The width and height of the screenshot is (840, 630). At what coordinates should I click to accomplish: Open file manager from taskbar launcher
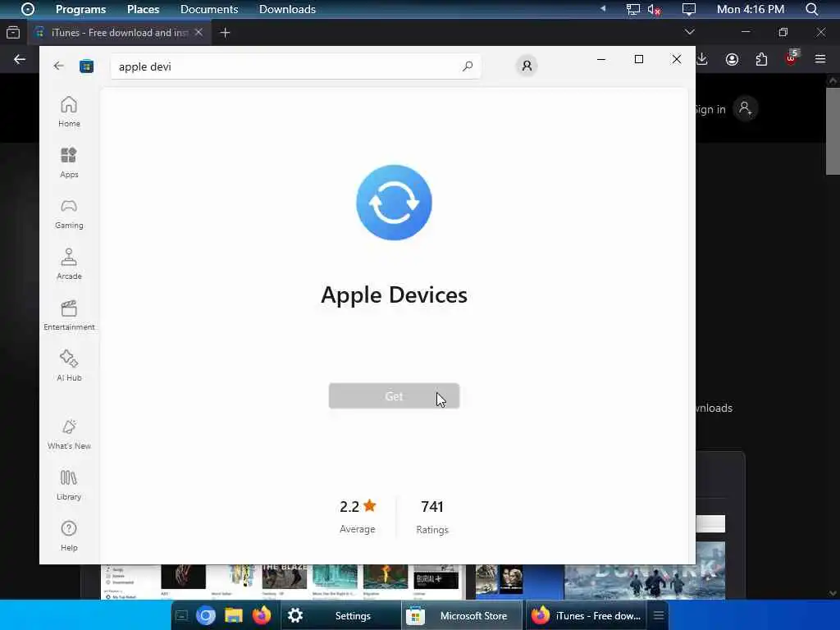(234, 615)
